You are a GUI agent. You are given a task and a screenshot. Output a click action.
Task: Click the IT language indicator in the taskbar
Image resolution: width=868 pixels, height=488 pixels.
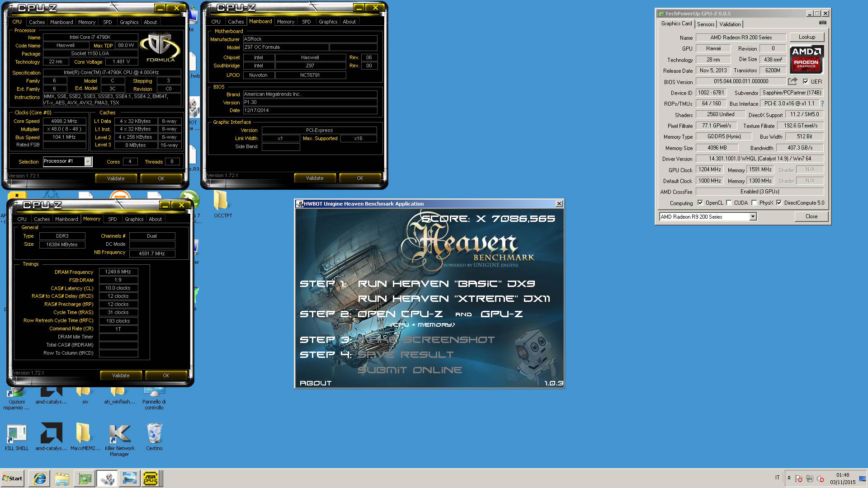(x=777, y=478)
